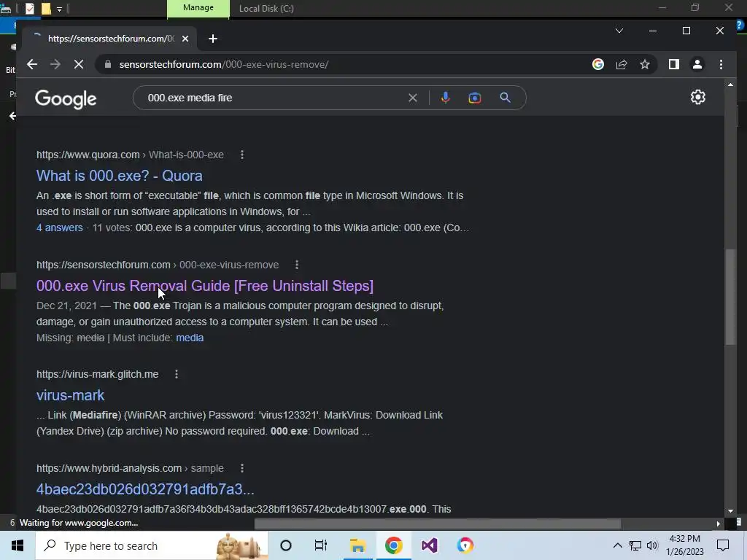Click Explorer window back arrow

tap(12, 116)
